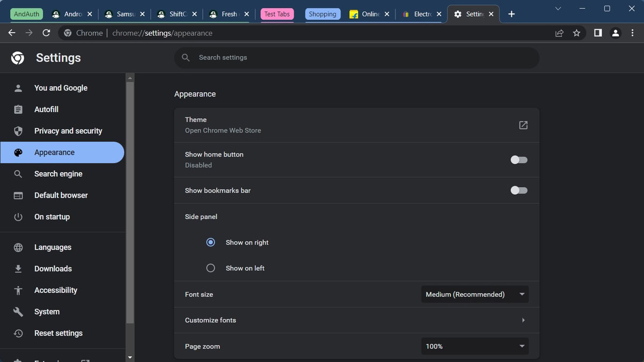Open Font size dropdown Medium (Recommended)

[x=475, y=294]
